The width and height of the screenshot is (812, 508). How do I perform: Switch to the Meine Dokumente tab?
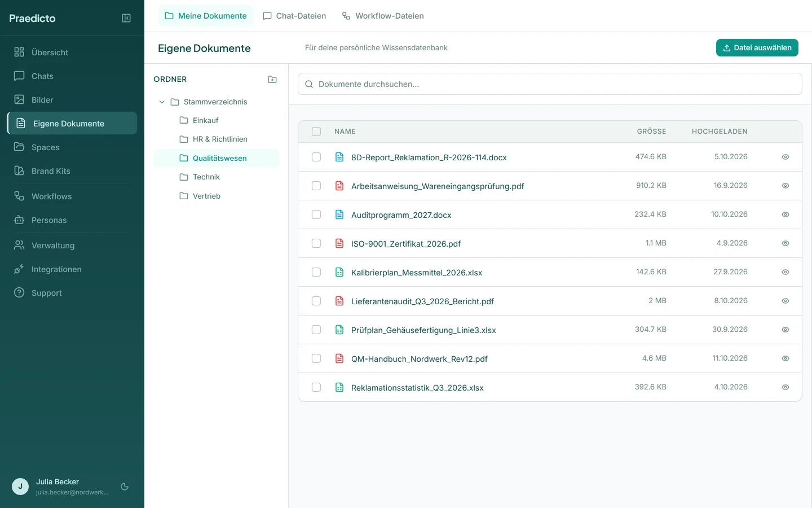pyautogui.click(x=206, y=16)
